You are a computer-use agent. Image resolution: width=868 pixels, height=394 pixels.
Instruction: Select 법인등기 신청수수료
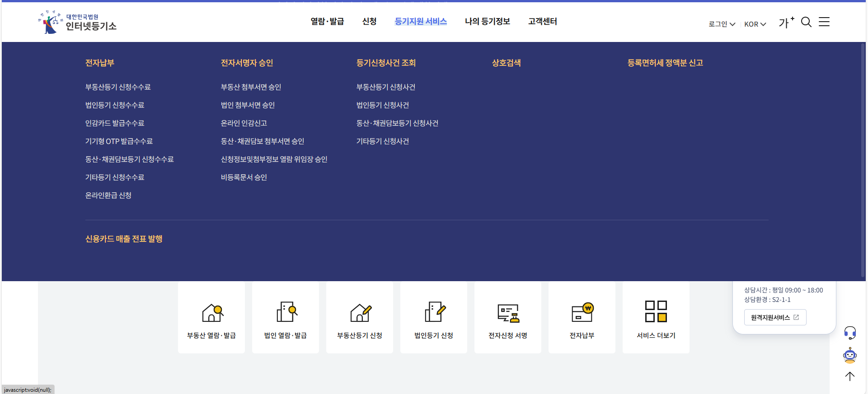(115, 105)
